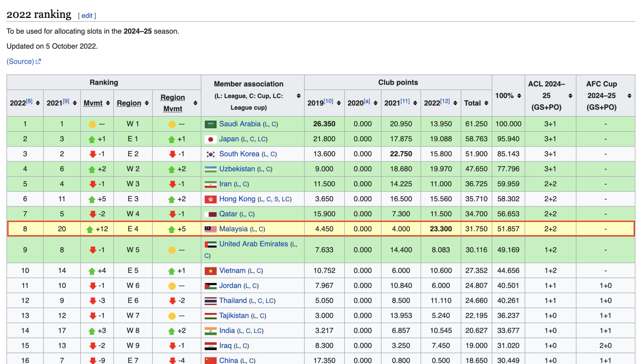
Task: Sort table by Total club points
Action: point(486,103)
